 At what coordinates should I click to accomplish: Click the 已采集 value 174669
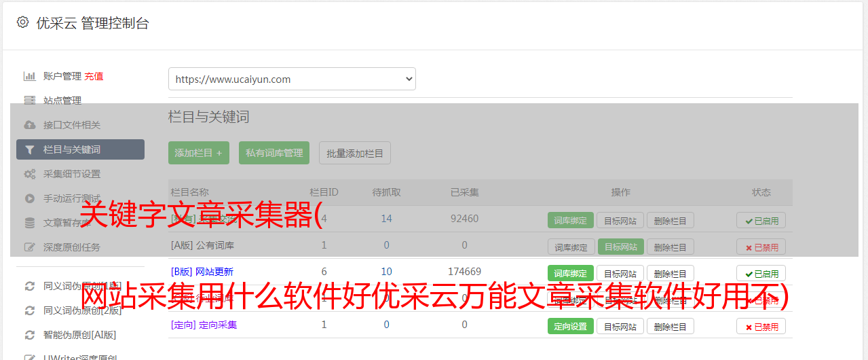tap(465, 272)
